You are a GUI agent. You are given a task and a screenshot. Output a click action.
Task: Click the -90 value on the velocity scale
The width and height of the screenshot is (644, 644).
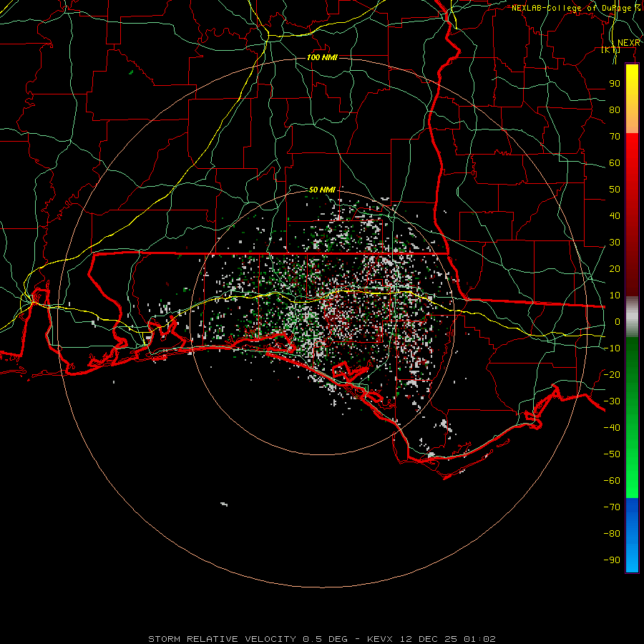click(612, 560)
